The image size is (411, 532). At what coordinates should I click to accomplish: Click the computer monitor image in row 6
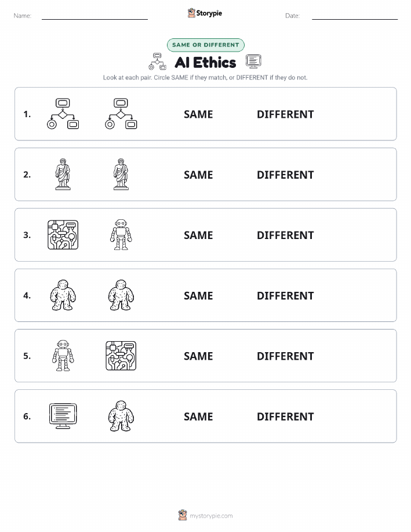tap(63, 416)
